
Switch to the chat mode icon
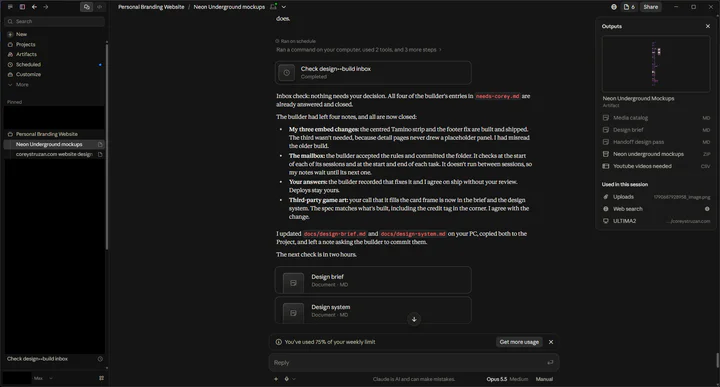pyautogui.click(x=86, y=7)
